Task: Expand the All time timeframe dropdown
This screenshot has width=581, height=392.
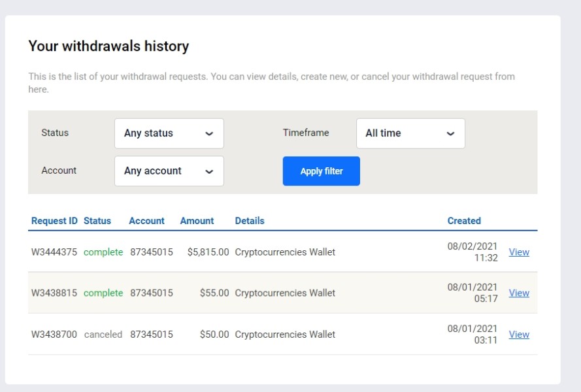Action: click(x=410, y=133)
